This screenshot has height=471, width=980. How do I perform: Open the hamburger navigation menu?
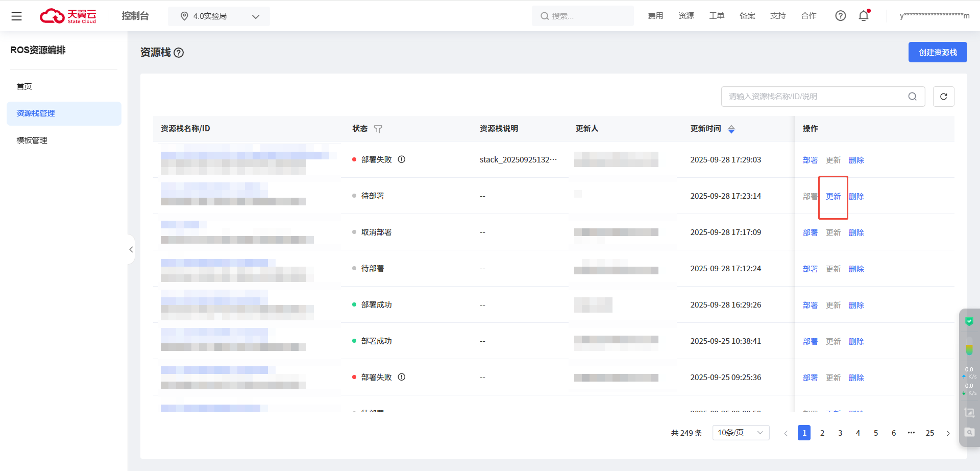point(16,16)
